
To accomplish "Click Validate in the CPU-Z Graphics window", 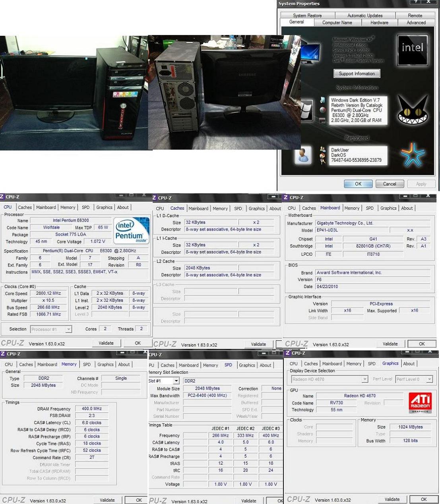I will [x=392, y=500].
